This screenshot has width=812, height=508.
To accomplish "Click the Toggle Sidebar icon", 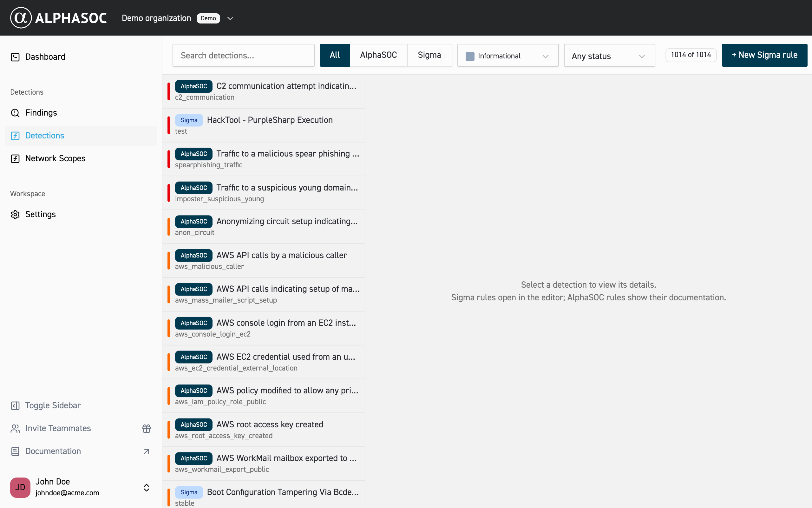I will (x=15, y=405).
